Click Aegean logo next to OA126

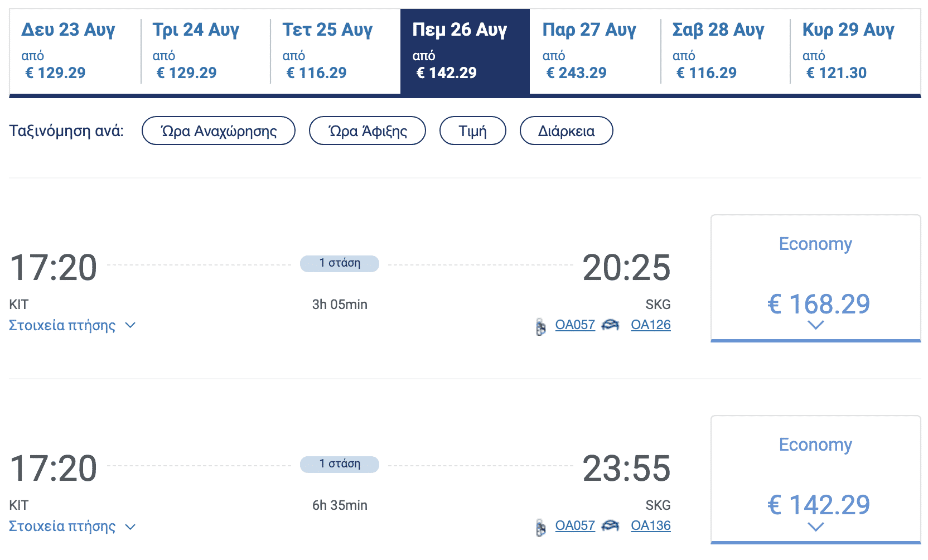[x=610, y=325]
